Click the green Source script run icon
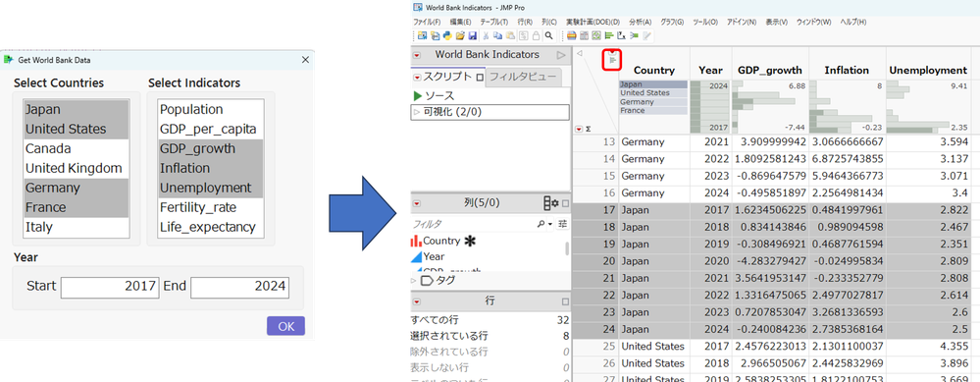 [x=418, y=95]
